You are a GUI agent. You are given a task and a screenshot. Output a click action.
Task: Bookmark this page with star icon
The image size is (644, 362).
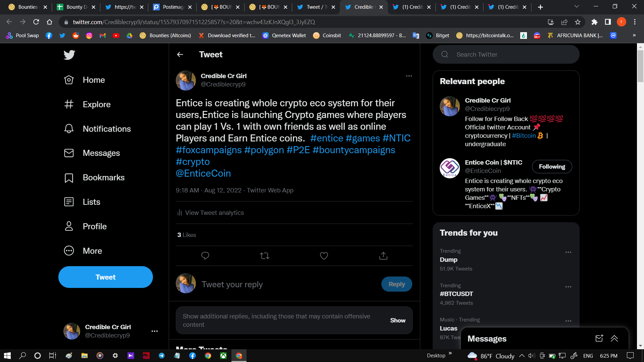(x=578, y=22)
